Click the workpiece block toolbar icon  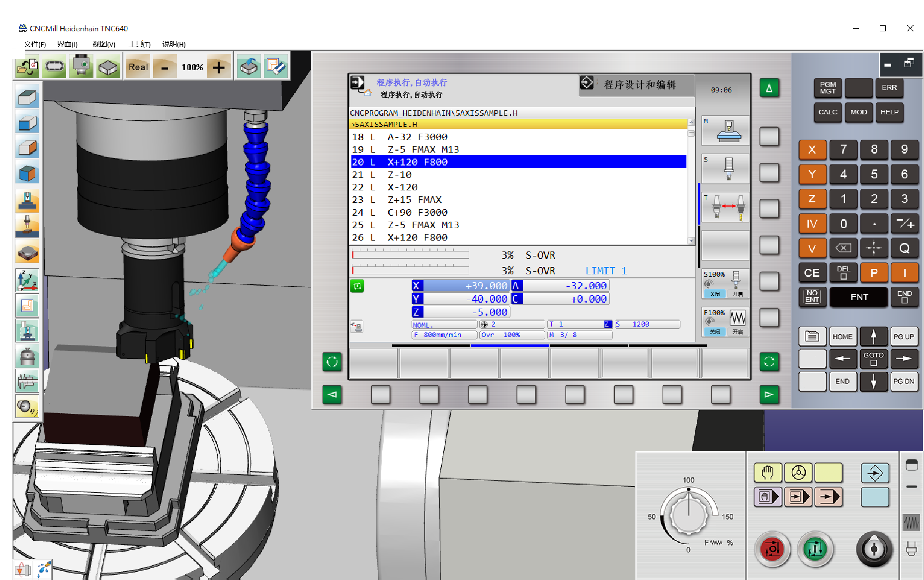pyautogui.click(x=108, y=67)
